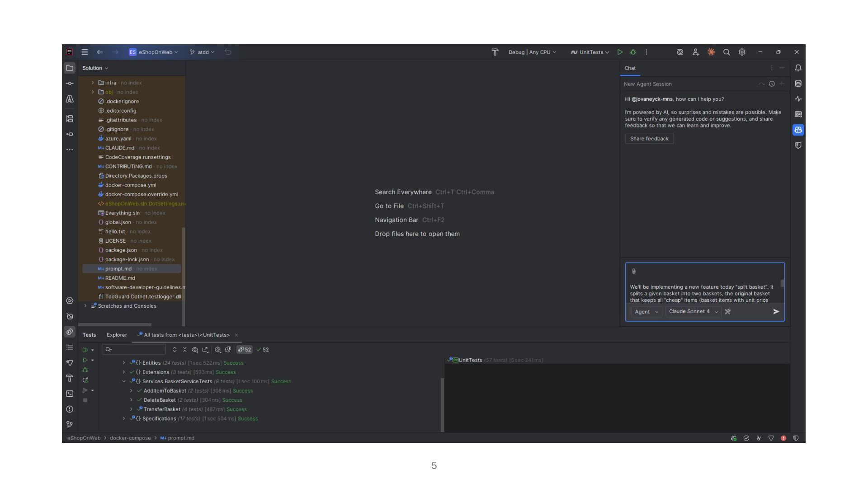This screenshot has width=868, height=488.
Task: Start debugging with the bug icon
Action: pyautogui.click(x=633, y=52)
